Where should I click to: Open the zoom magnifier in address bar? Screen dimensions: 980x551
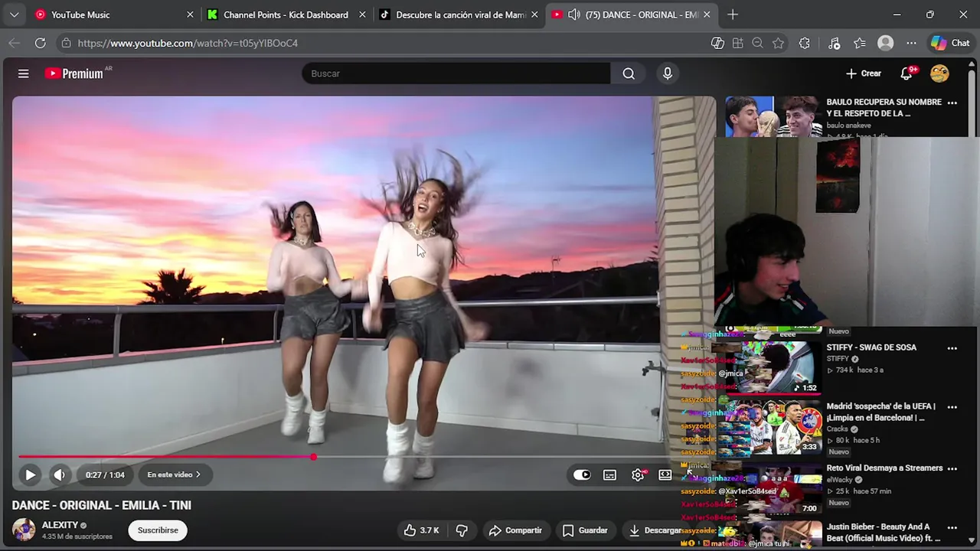(757, 43)
